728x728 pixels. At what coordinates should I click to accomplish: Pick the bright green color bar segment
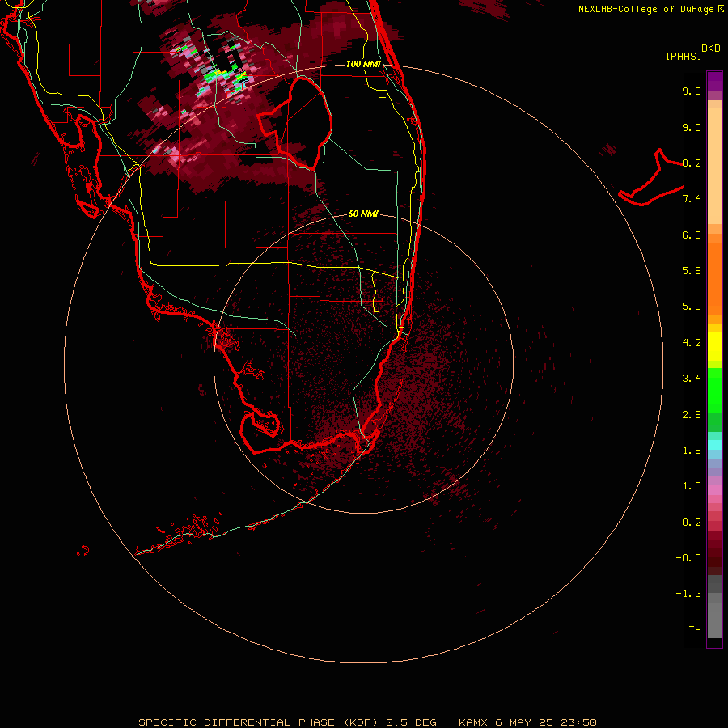(714, 391)
